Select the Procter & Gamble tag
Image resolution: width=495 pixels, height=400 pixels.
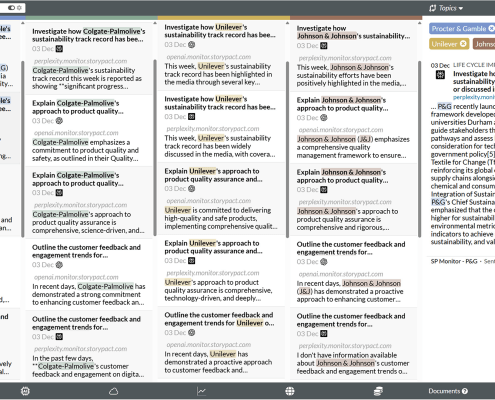pos(459,29)
